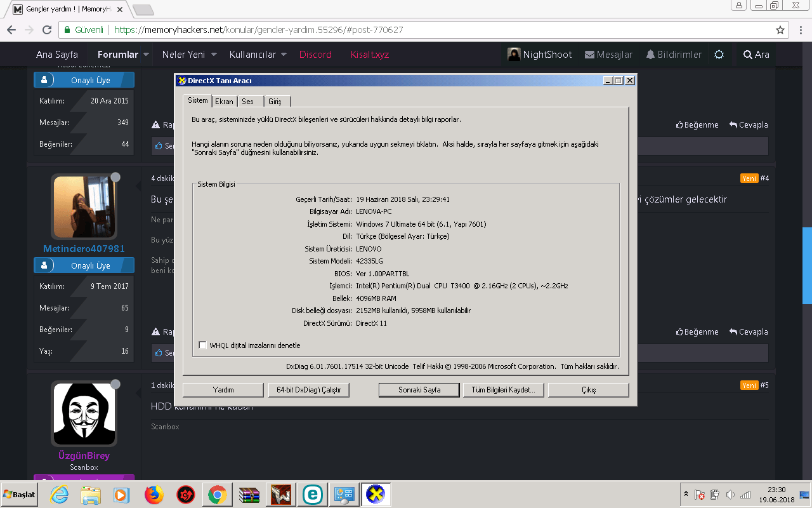Open Neler Yeni nav item

[x=183, y=55]
